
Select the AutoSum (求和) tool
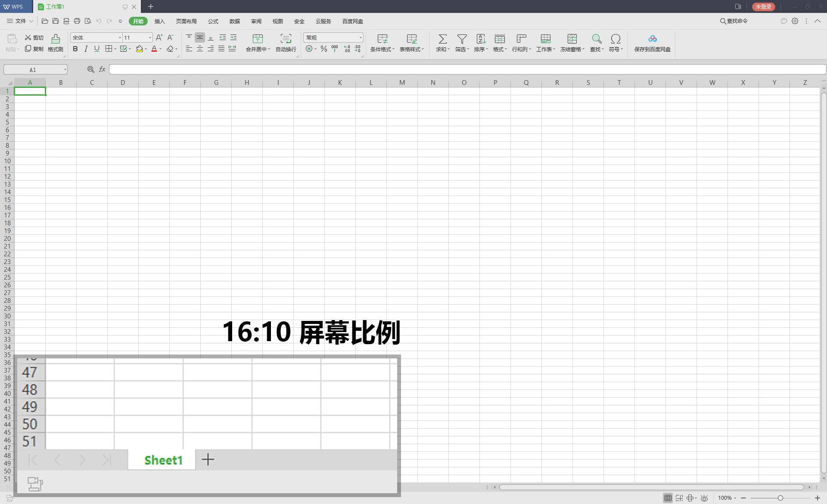442,43
